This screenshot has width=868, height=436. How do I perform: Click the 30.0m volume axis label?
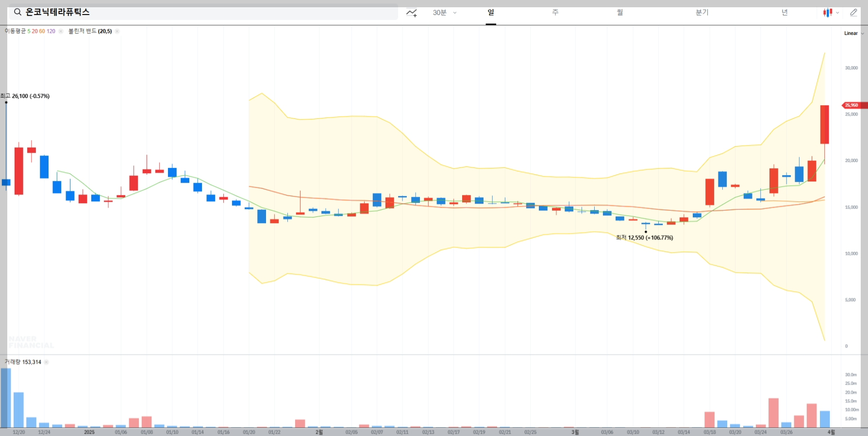point(851,375)
